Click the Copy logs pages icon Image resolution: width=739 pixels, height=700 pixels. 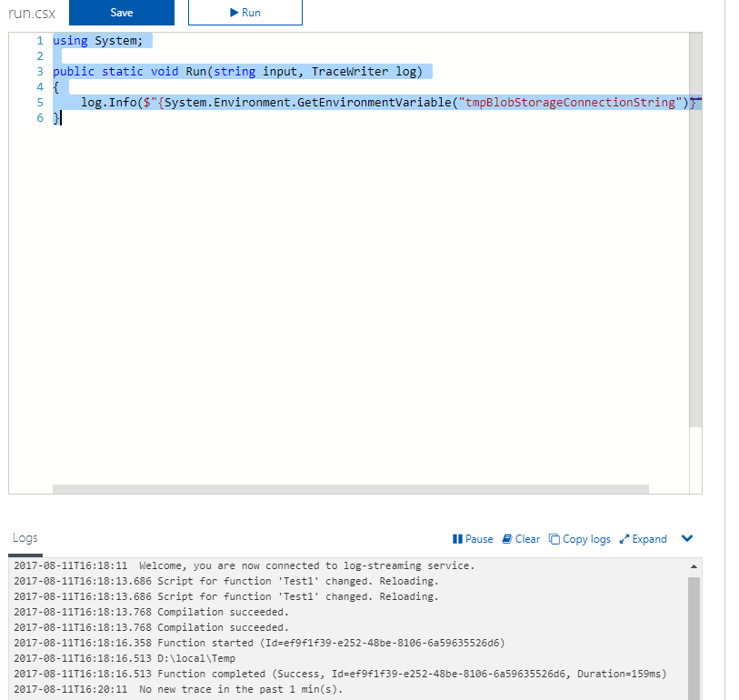554,538
